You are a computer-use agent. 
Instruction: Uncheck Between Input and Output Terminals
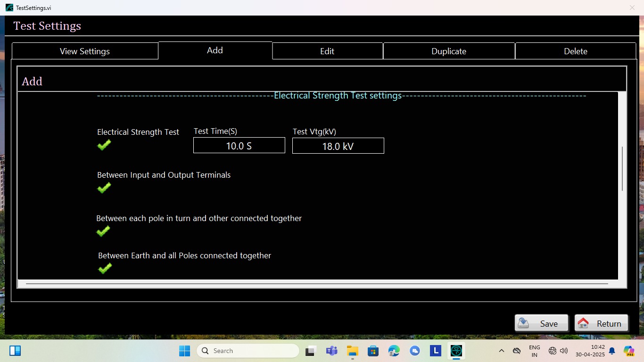(x=104, y=188)
